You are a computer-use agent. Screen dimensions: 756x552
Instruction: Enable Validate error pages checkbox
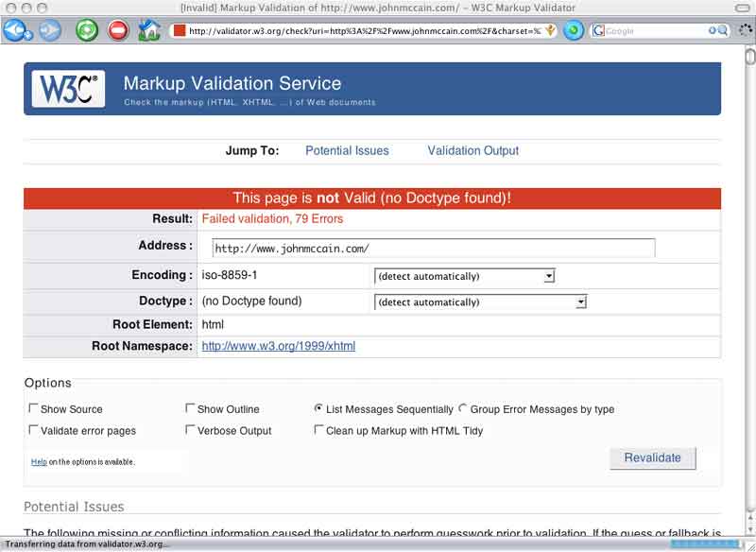[33, 429]
